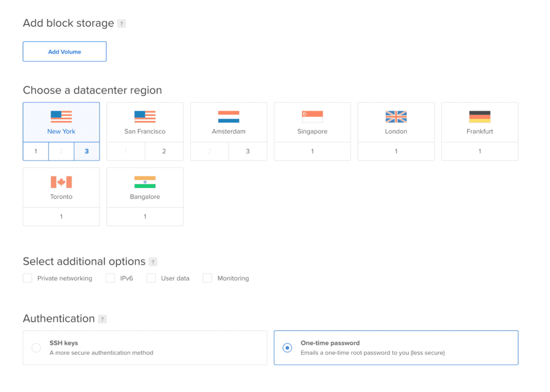The image size is (550, 392).
Task: Tick the IPv6 checkbox
Action: [x=111, y=278]
